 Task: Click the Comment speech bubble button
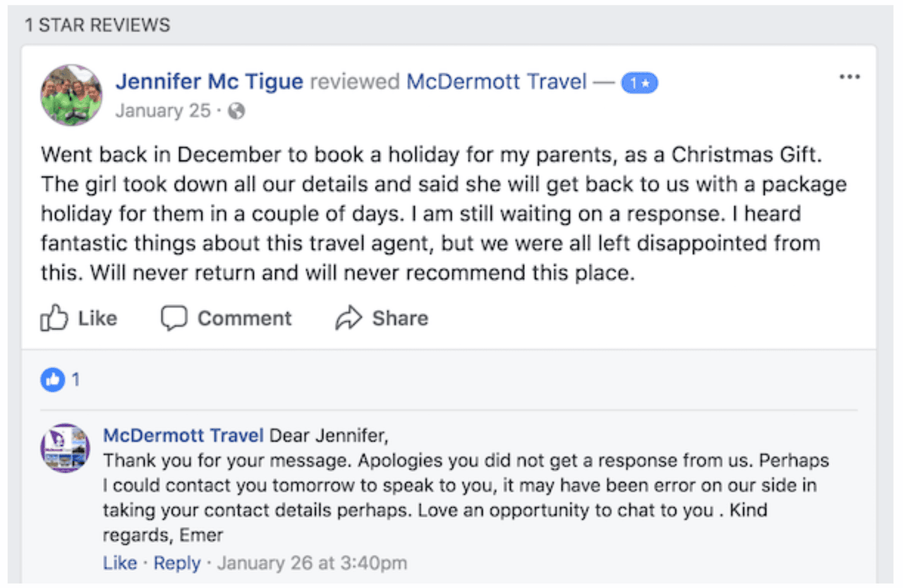point(226,319)
